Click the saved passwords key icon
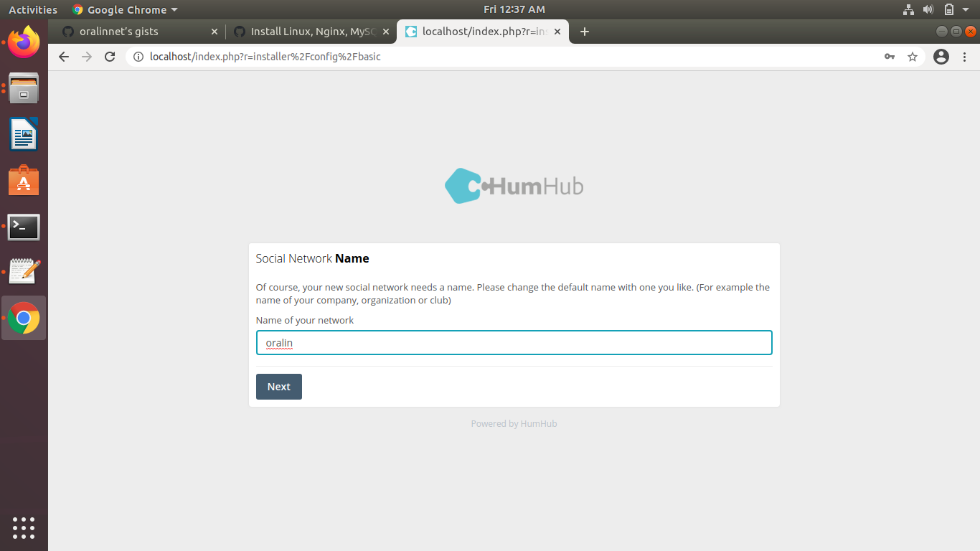Screen dimensions: 980x551 [889, 57]
